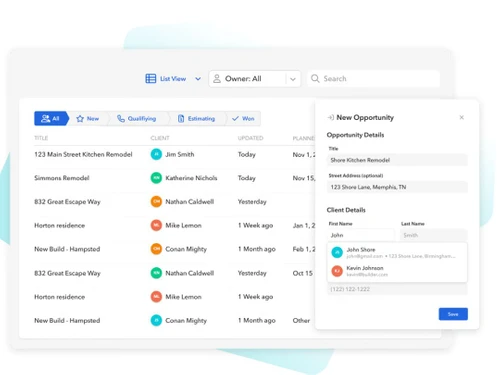The width and height of the screenshot is (500, 375).
Task: Click John Shore's teal avatar
Action: pyautogui.click(x=337, y=252)
